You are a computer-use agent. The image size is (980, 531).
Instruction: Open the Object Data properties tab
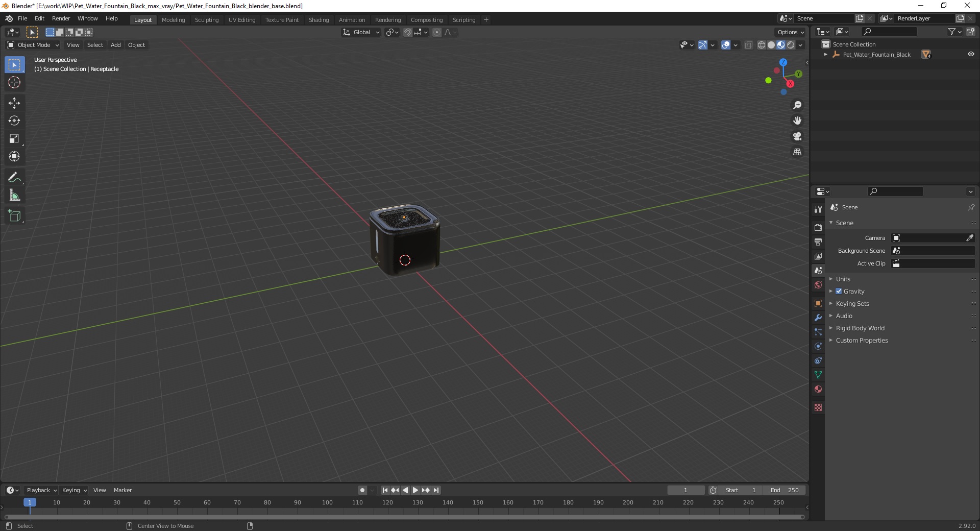(x=818, y=375)
